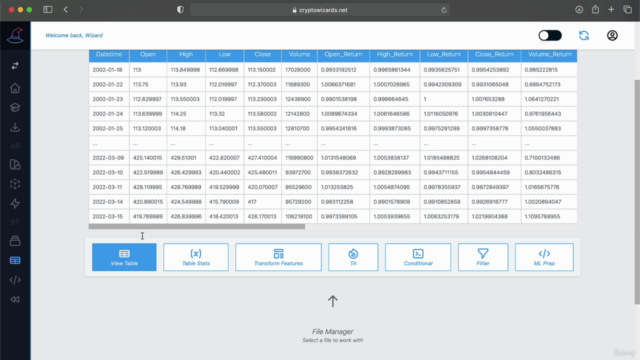
Task: Click the Datetime column header
Action: [x=109, y=55]
